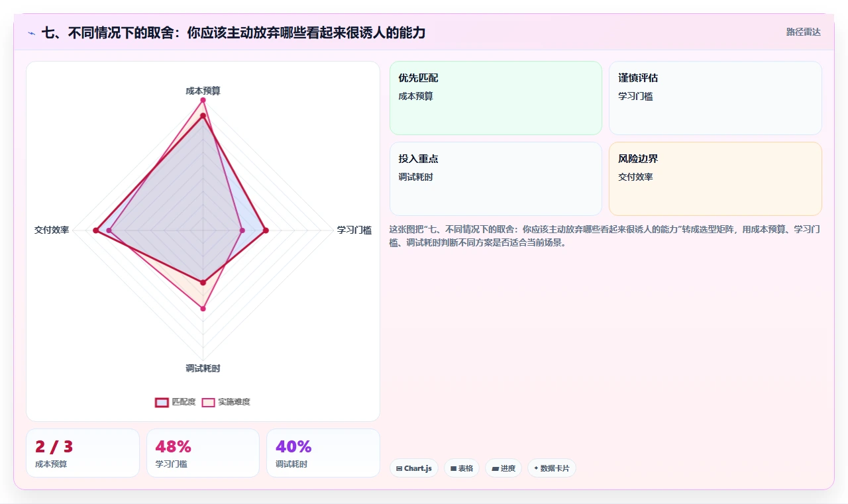Open the 投入重点 card

(x=496, y=179)
